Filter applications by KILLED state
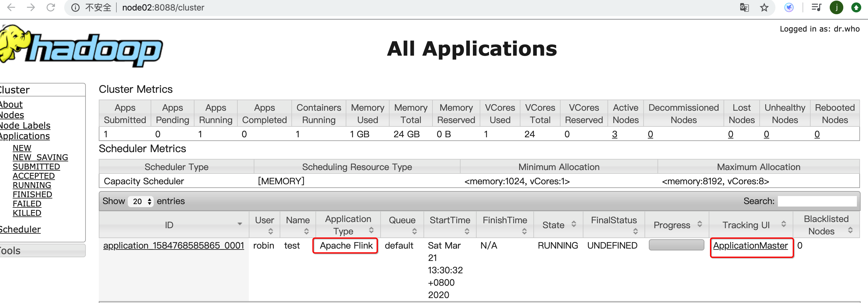This screenshot has width=868, height=303. pos(27,213)
